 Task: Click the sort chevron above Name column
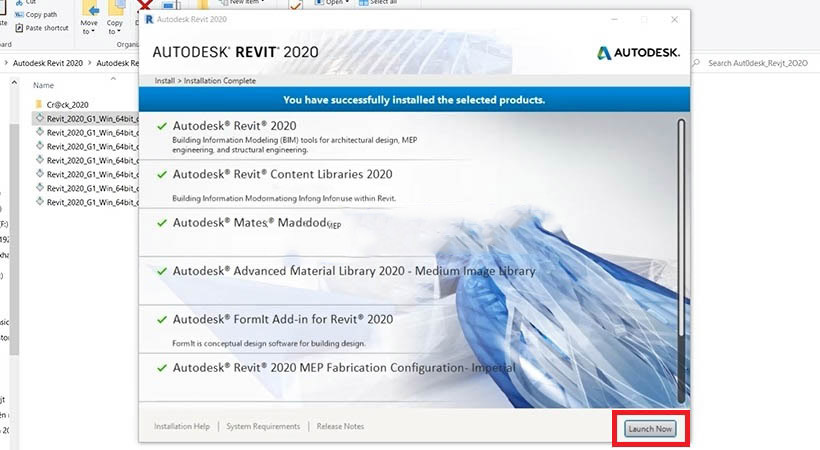coord(113,78)
